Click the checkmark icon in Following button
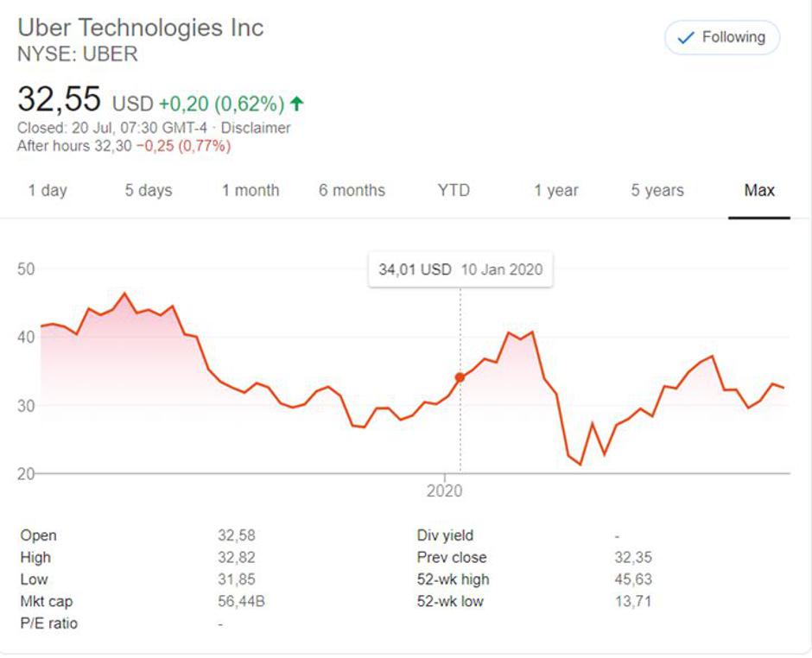Image resolution: width=812 pixels, height=658 pixels. pyautogui.click(x=686, y=38)
